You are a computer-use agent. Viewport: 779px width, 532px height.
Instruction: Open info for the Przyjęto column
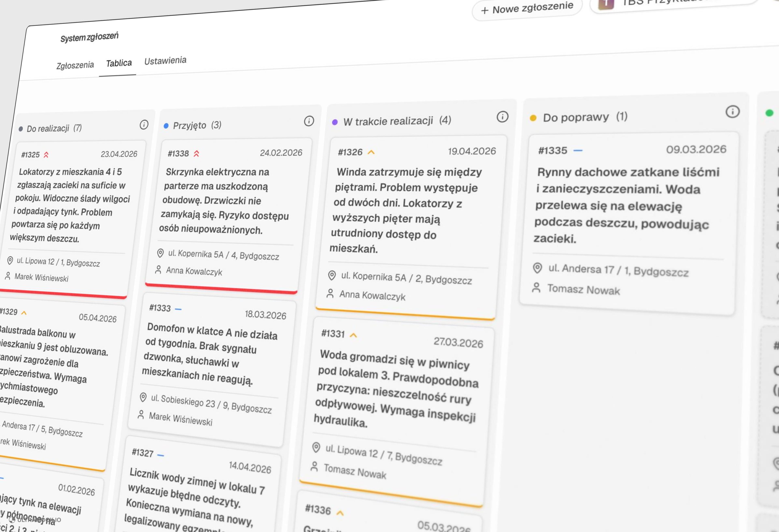click(309, 121)
